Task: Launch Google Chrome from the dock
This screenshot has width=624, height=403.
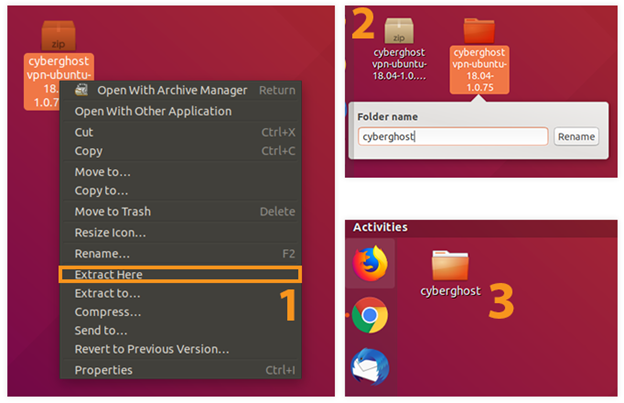Action: [370, 315]
